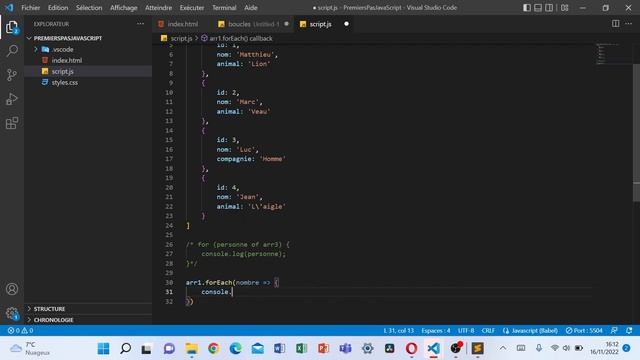Image resolution: width=640 pixels, height=360 pixels.
Task: Click the Port: 5504 live server status
Action: tap(584, 331)
